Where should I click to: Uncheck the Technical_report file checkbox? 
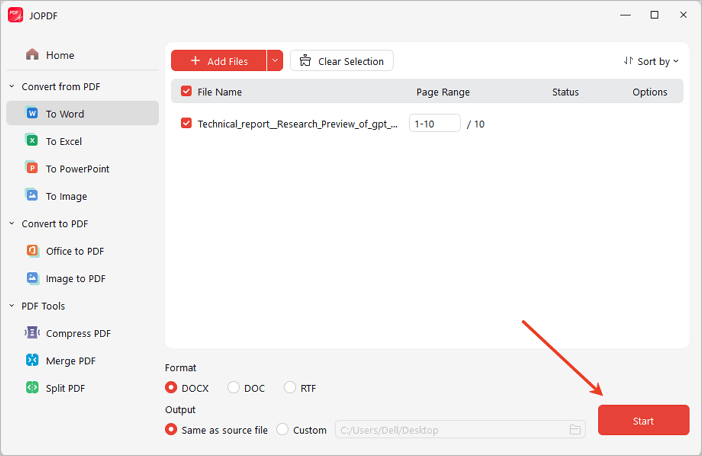point(186,123)
